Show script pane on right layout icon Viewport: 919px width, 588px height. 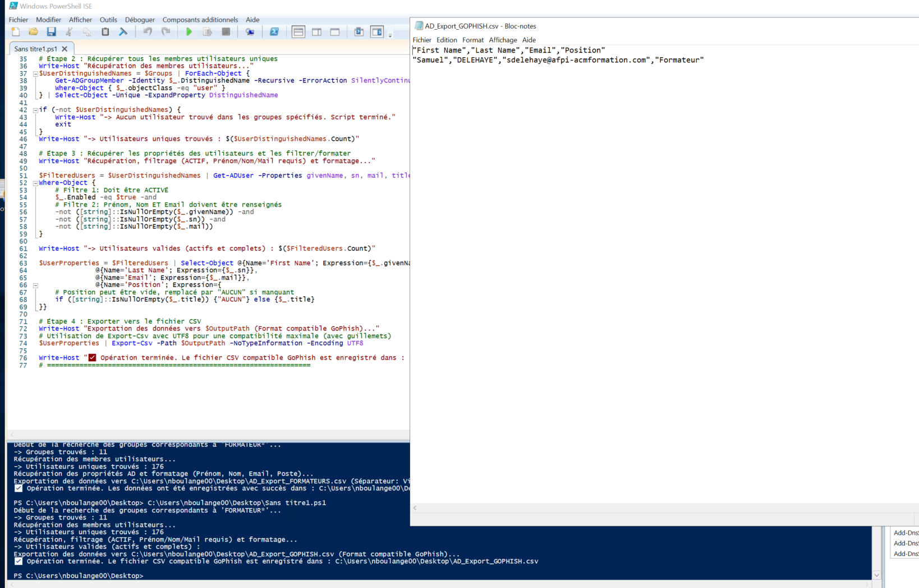pyautogui.click(x=316, y=32)
